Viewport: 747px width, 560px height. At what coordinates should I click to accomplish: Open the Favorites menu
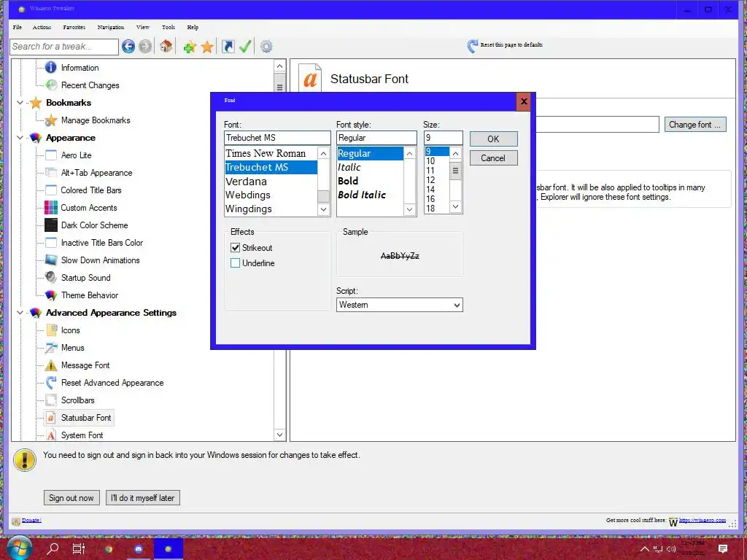[x=74, y=27]
